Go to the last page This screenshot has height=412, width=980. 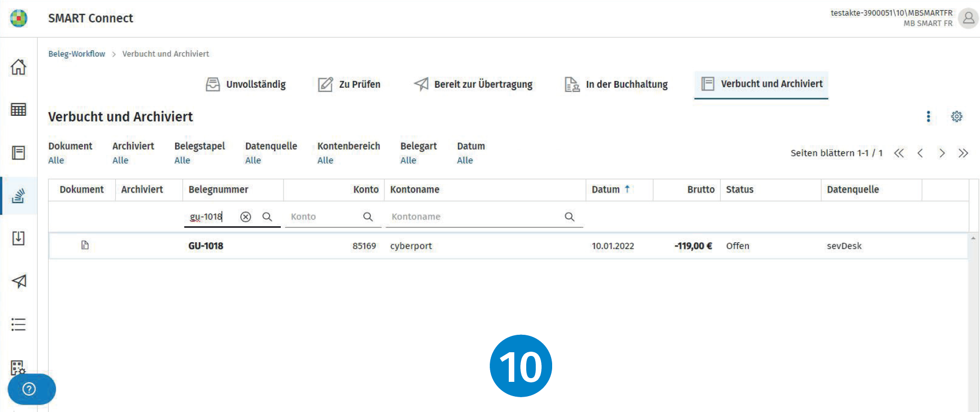click(x=963, y=153)
